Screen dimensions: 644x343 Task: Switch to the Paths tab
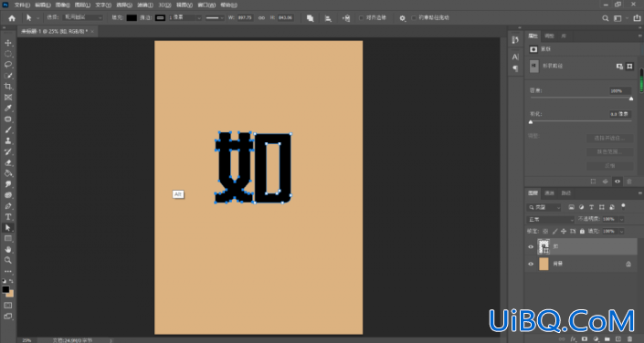click(565, 192)
